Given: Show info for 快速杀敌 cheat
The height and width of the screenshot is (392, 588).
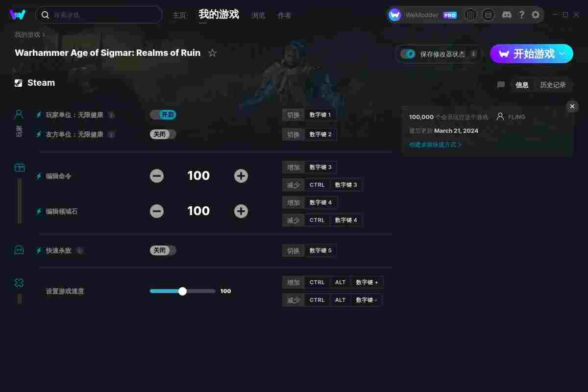Looking at the screenshot, I should [80, 250].
